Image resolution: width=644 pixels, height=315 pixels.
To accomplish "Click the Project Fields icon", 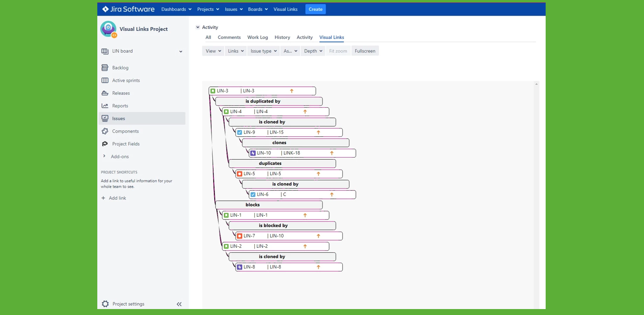I will coord(105,144).
